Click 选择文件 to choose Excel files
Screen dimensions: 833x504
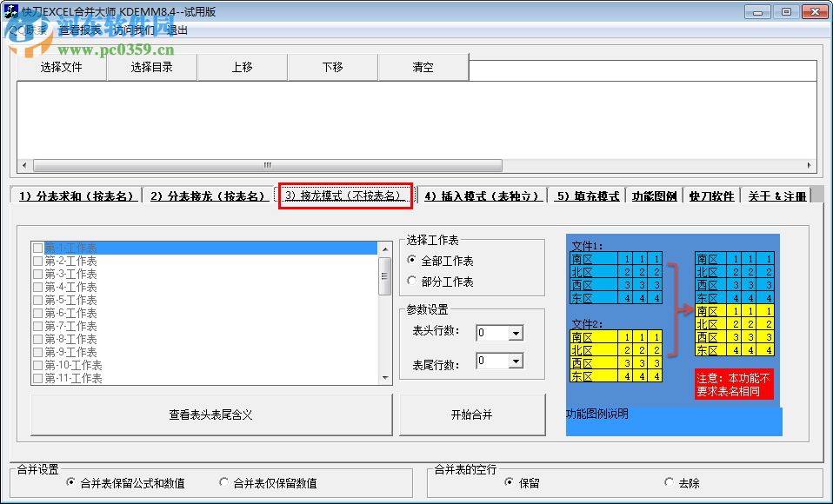(61, 67)
